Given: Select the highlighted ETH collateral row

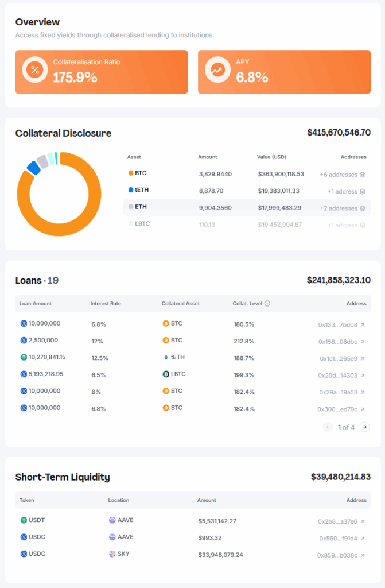Looking at the screenshot, I should [x=247, y=208].
